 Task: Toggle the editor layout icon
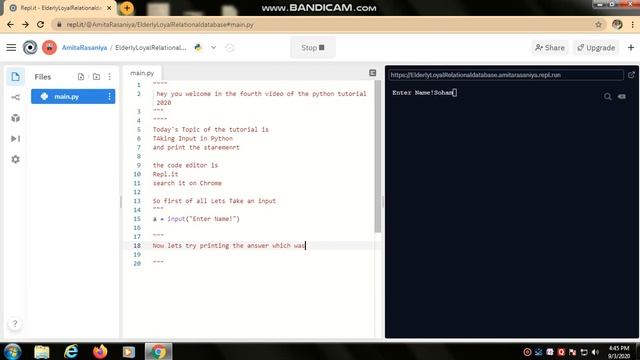(x=373, y=73)
